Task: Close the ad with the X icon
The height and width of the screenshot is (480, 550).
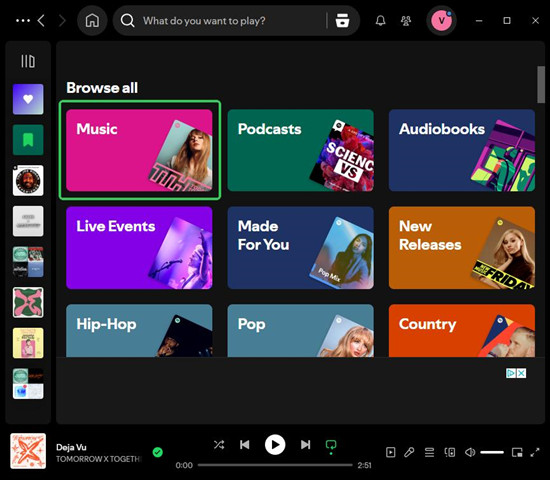Action: coord(522,373)
